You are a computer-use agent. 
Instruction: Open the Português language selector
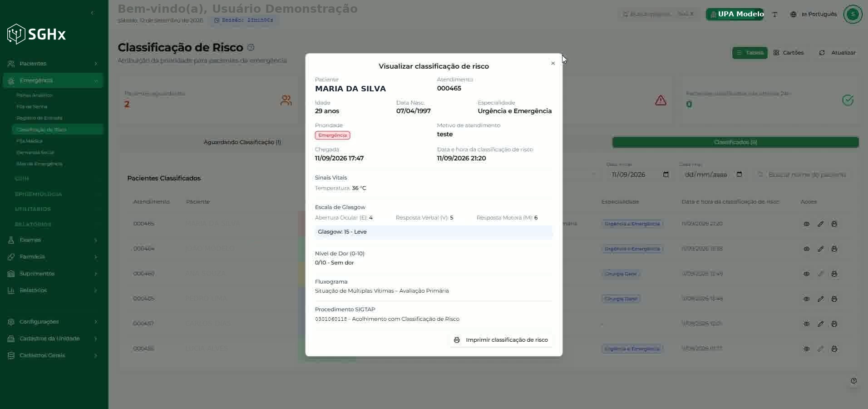pos(814,14)
